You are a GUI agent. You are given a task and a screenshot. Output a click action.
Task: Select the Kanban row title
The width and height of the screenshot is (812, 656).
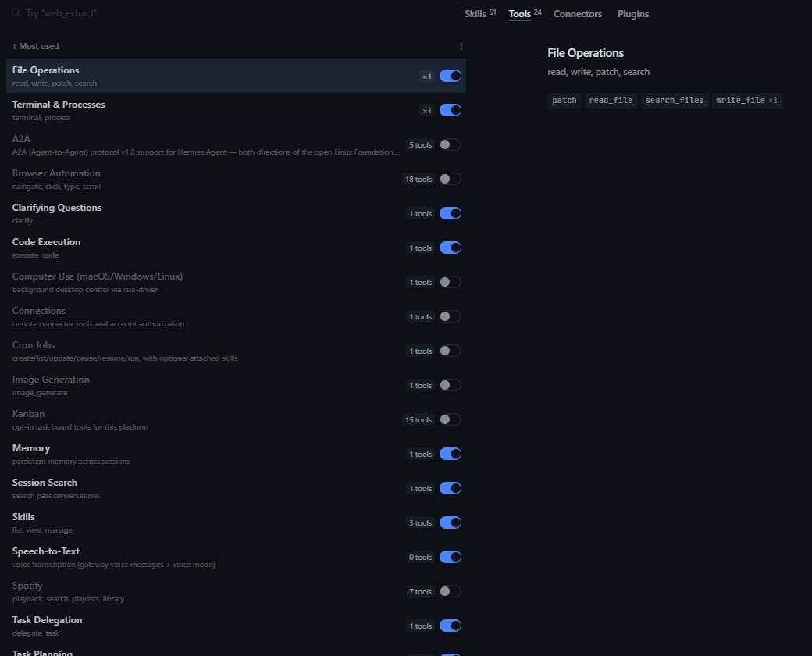(28, 414)
